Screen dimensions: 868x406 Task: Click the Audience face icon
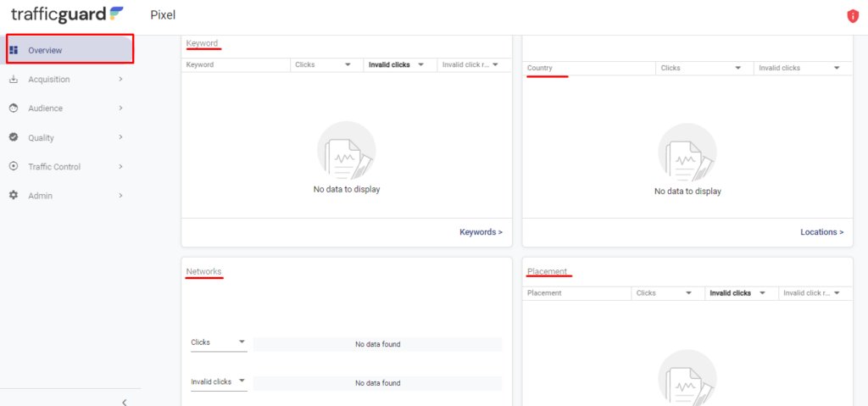point(14,108)
